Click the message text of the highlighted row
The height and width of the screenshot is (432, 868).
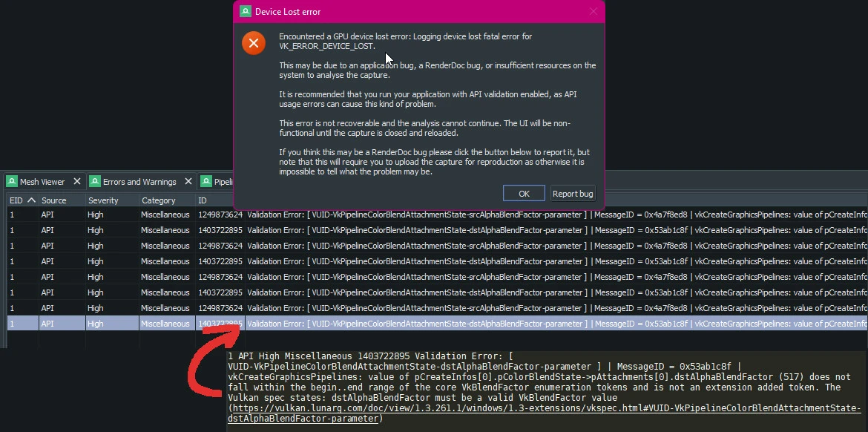coord(556,324)
